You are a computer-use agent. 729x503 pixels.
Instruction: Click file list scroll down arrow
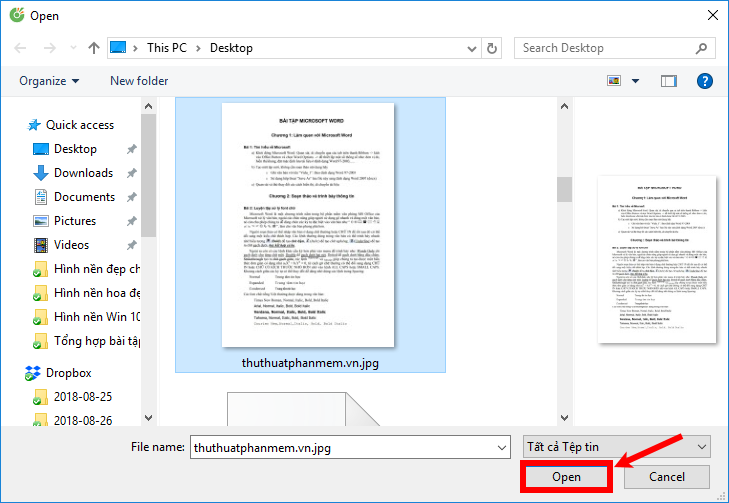coord(564,418)
